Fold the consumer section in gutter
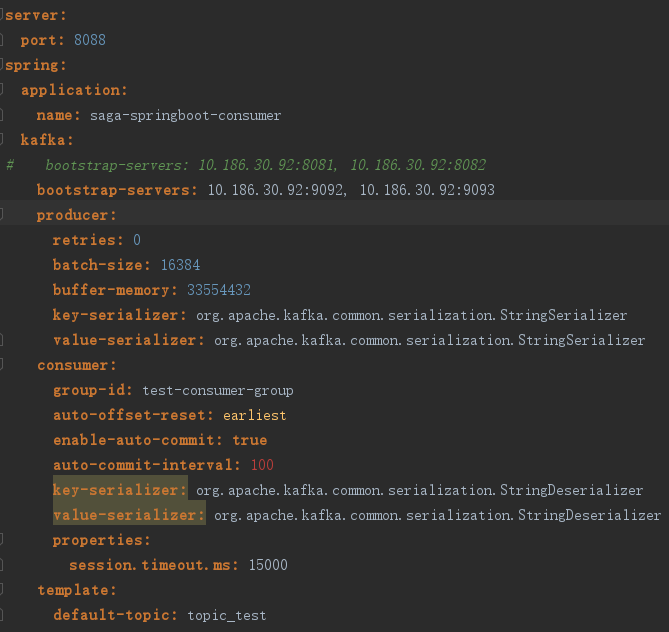Screen dimensions: 669x632 [x=2, y=364]
